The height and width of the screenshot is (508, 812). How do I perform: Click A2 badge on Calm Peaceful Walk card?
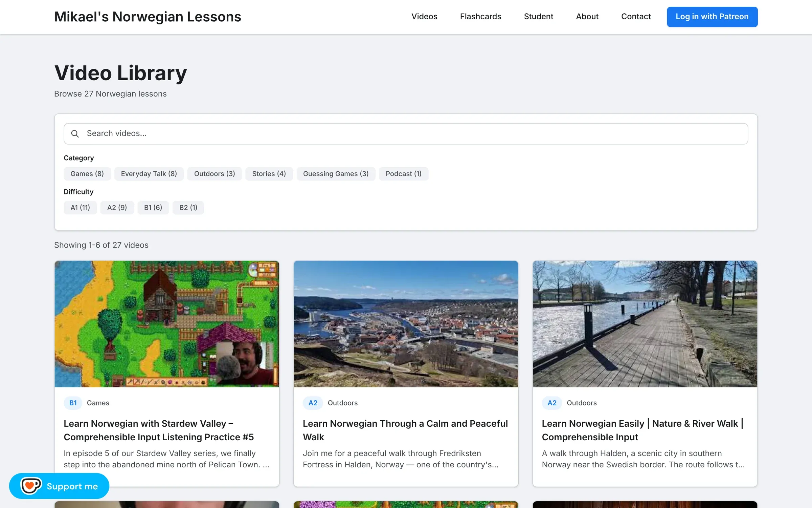pos(313,403)
